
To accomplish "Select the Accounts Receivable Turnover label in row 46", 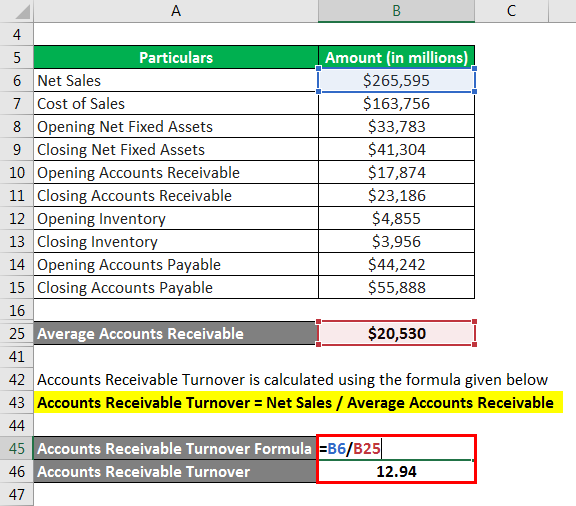I will pos(175,471).
